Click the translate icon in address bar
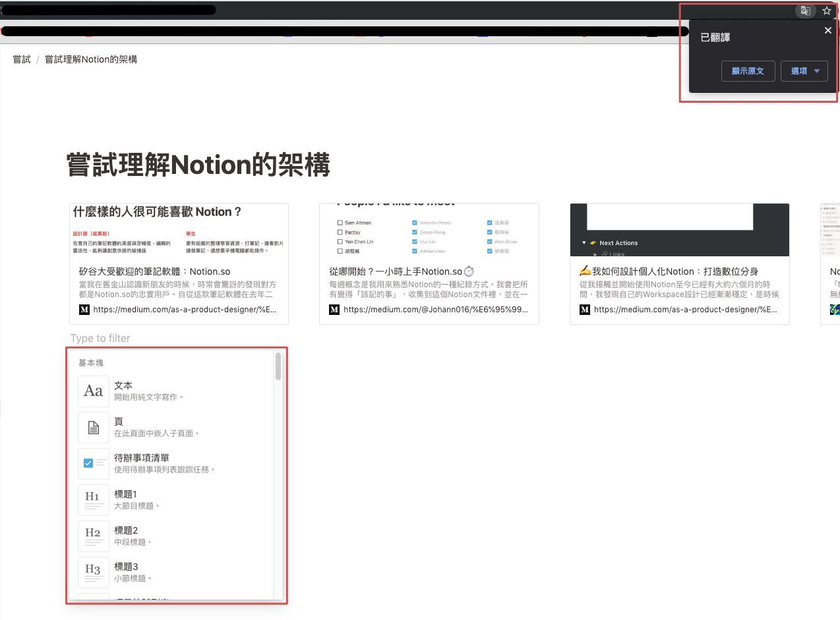 coord(805,11)
